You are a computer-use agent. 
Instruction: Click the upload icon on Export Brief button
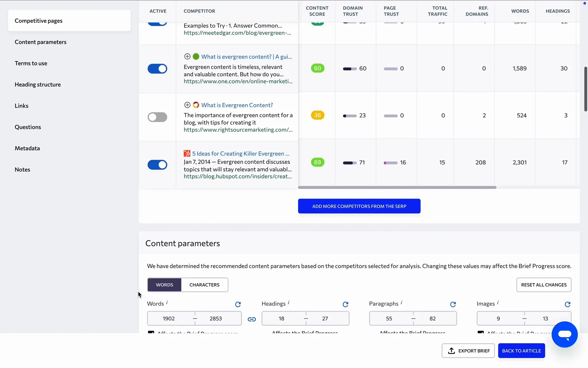(x=451, y=351)
